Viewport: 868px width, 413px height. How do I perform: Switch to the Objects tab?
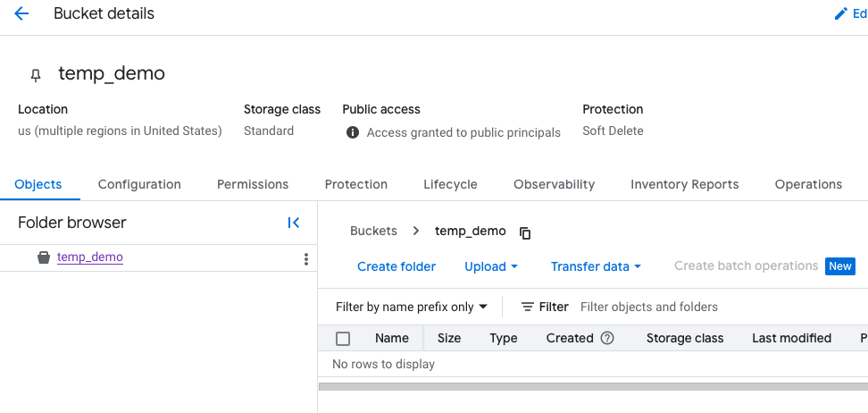tap(38, 184)
